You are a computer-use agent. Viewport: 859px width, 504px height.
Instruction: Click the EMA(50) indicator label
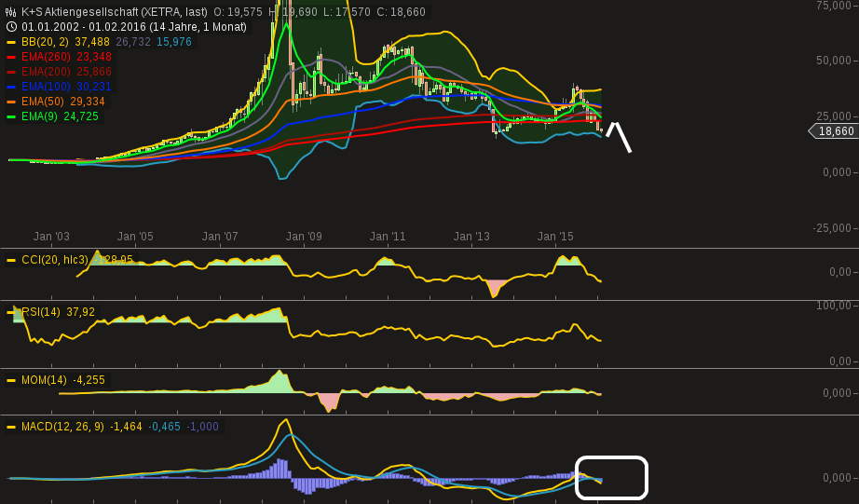[x=43, y=102]
